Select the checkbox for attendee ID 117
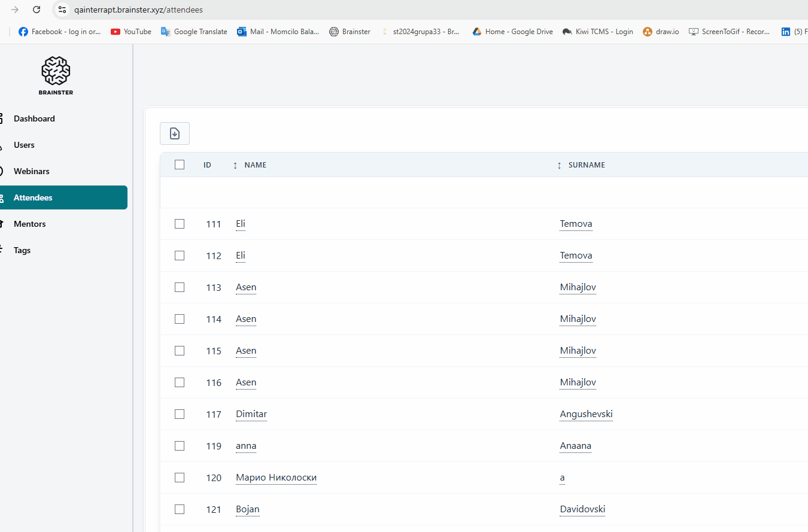Image resolution: width=808 pixels, height=532 pixels. click(x=180, y=414)
